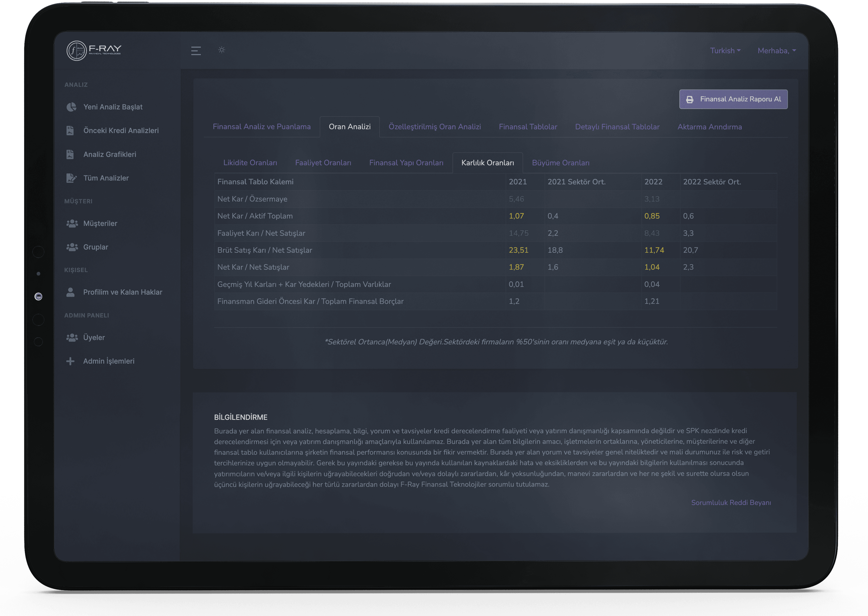Select Karlılık Oranları sub-tab
This screenshot has width=868, height=616.
[x=488, y=163]
